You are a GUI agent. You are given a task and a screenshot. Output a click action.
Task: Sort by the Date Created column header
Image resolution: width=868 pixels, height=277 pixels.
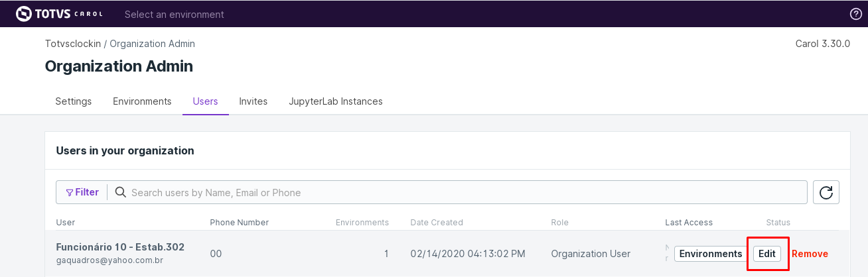click(437, 222)
